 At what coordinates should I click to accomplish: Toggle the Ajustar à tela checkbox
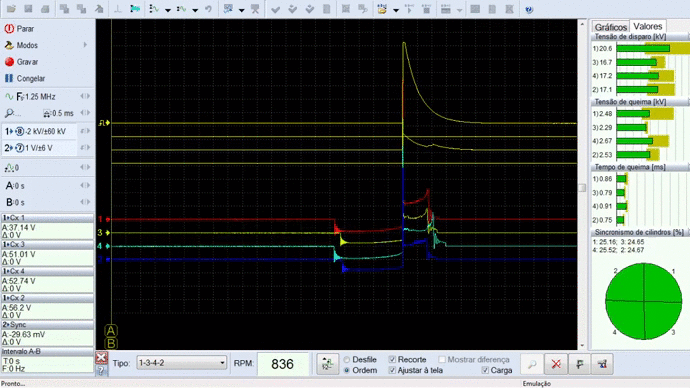(x=392, y=370)
